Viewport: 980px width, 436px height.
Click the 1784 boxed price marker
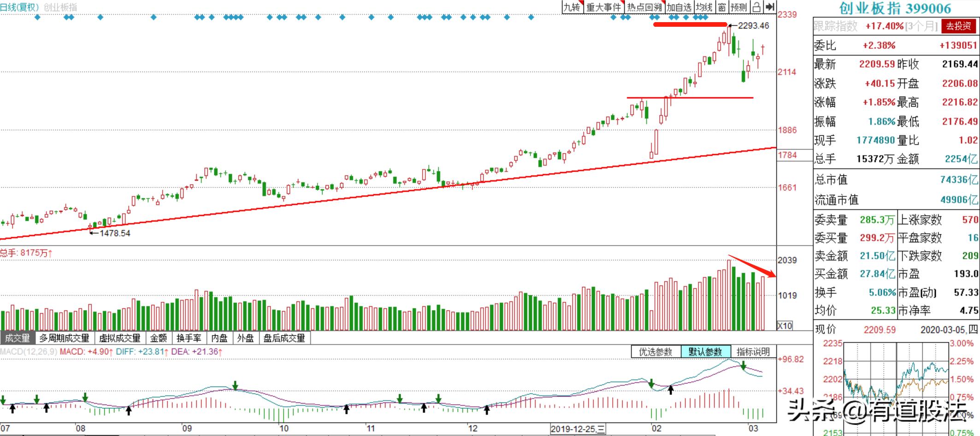(x=787, y=155)
